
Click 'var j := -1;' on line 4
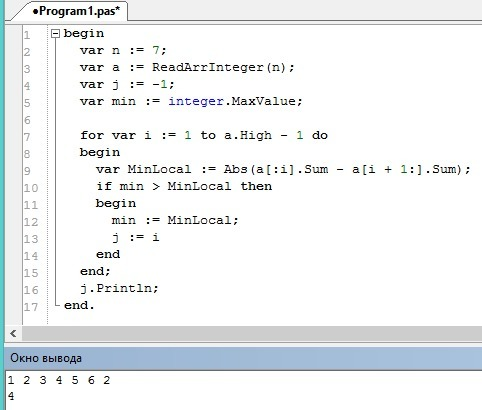pyautogui.click(x=127, y=85)
